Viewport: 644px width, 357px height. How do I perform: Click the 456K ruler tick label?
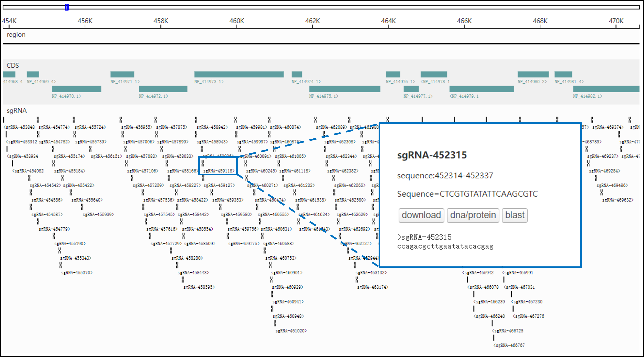click(85, 21)
